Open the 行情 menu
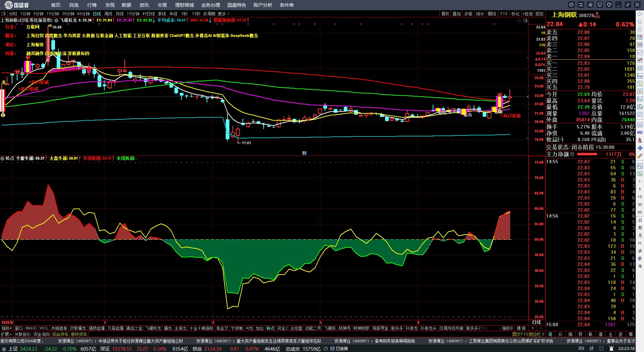 [x=92, y=5]
